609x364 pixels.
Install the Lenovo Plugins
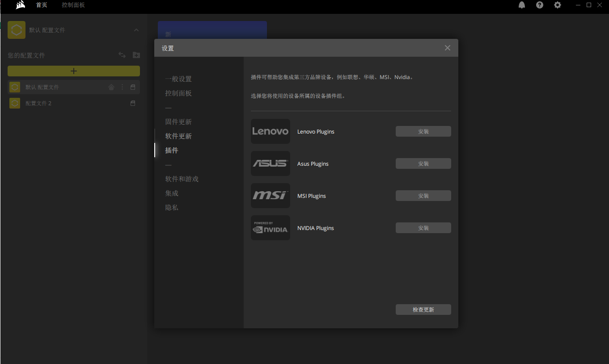tap(423, 131)
